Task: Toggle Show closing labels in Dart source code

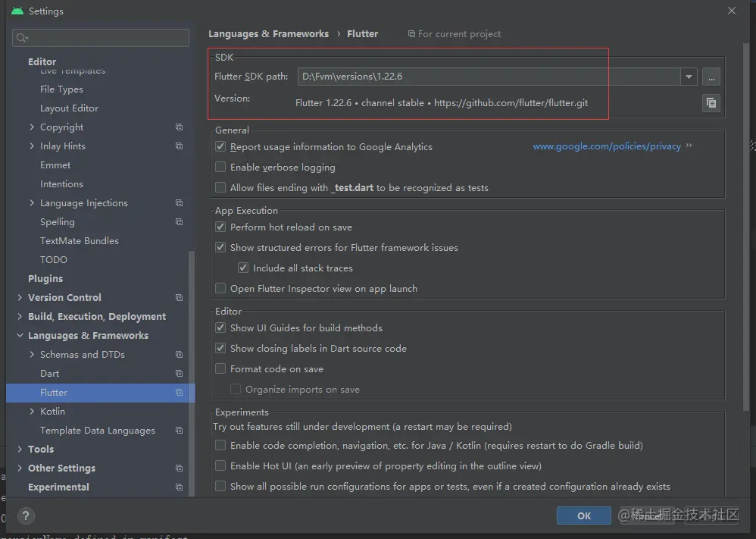Action: click(220, 348)
